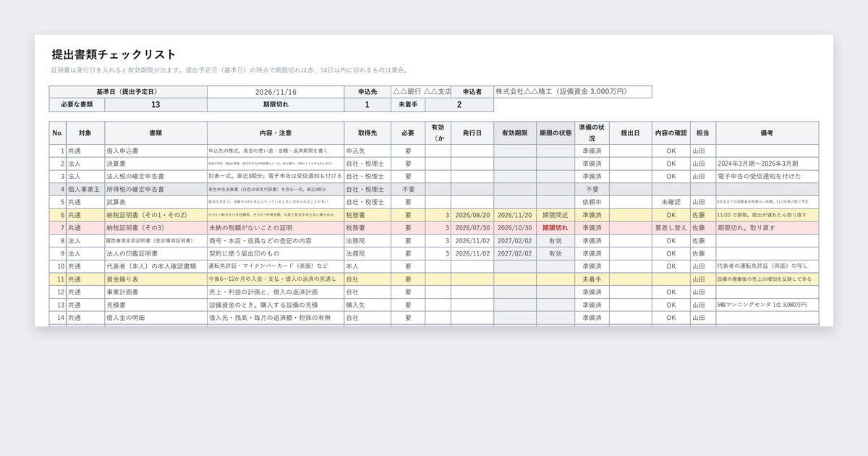Viewport: 868px width, 456px height.
Task: Click the 未着手 summary value cell showing 2
Action: (x=459, y=105)
